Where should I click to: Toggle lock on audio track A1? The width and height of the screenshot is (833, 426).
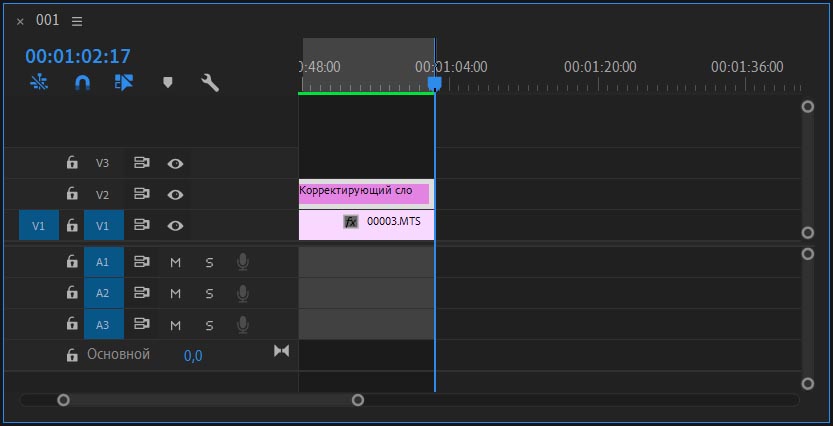tap(72, 261)
